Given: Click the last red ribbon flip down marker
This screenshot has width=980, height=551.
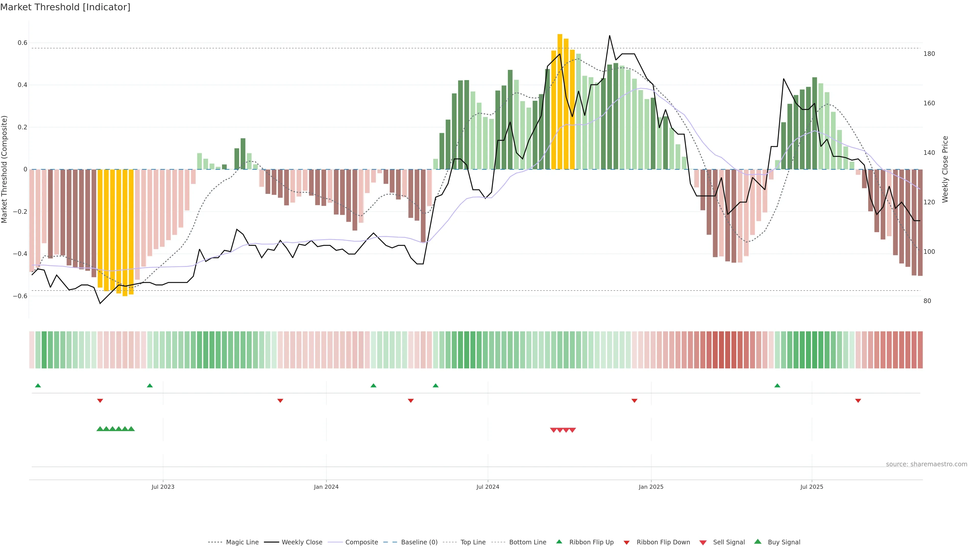Looking at the screenshot, I should click(858, 400).
